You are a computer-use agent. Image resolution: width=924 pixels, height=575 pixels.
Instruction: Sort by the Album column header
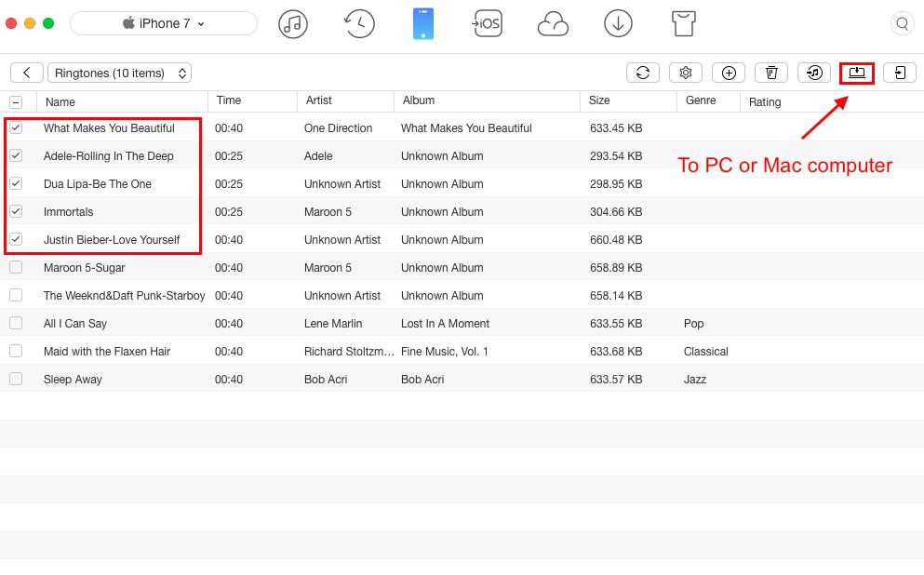pyautogui.click(x=488, y=100)
